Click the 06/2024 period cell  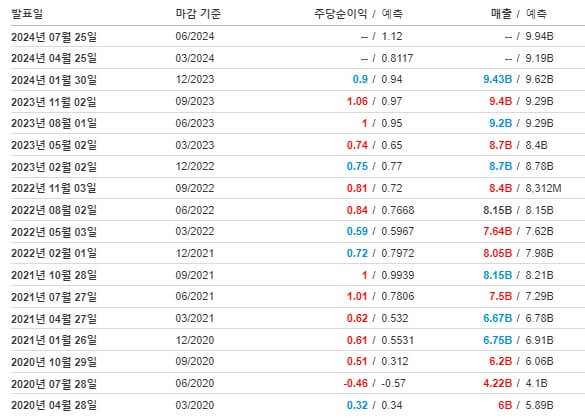[195, 36]
